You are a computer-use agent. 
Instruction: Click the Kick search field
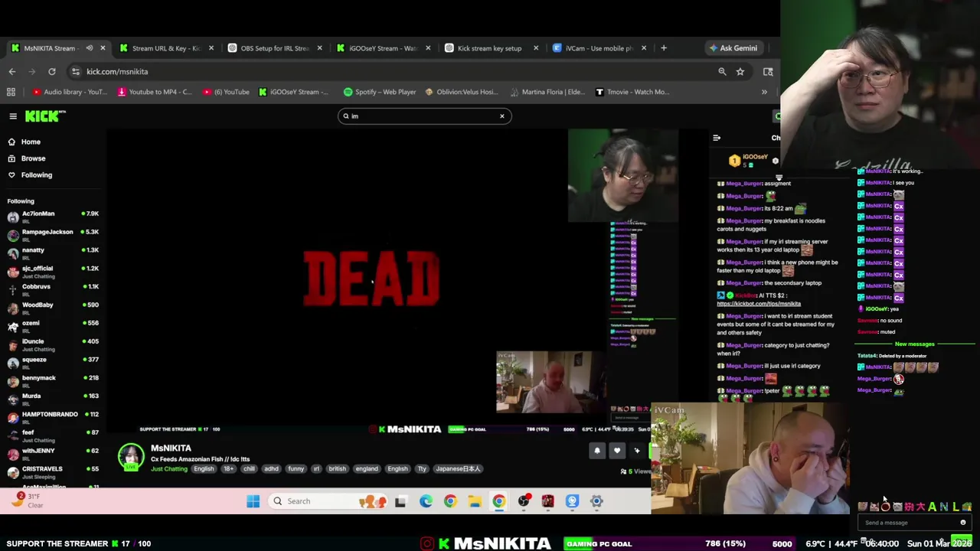tap(424, 116)
